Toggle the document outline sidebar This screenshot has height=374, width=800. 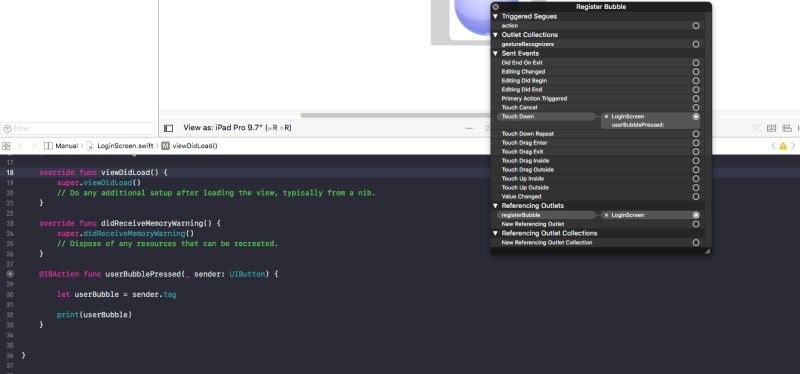(168, 128)
